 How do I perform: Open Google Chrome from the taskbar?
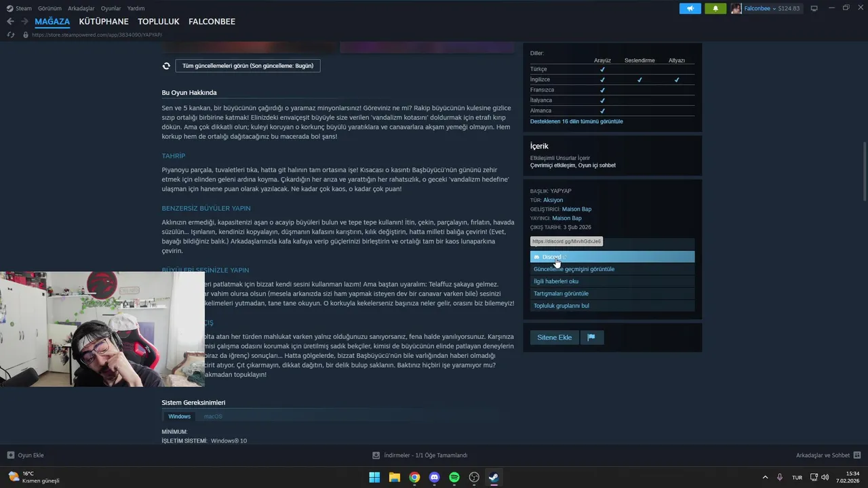point(414,477)
